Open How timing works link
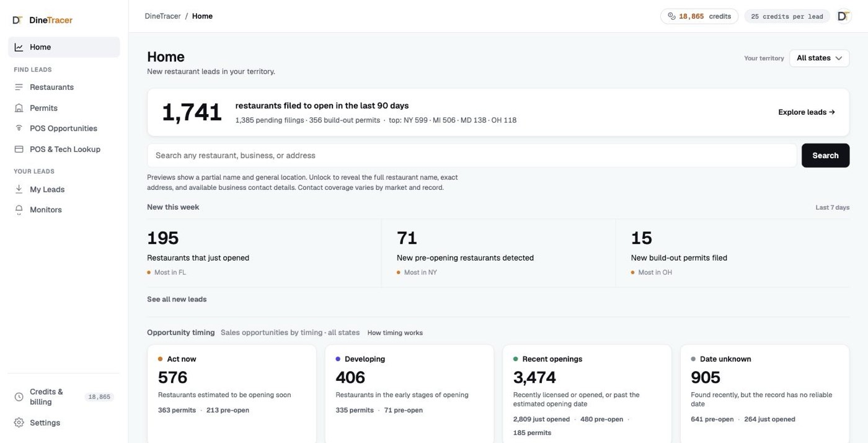Screen dimensions: 868x443 click(395, 333)
